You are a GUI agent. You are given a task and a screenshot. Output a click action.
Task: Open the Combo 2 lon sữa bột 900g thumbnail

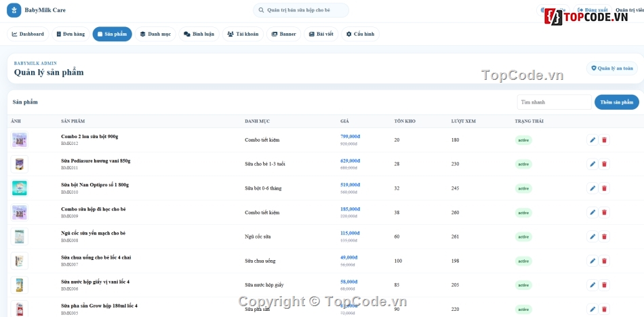point(19,140)
